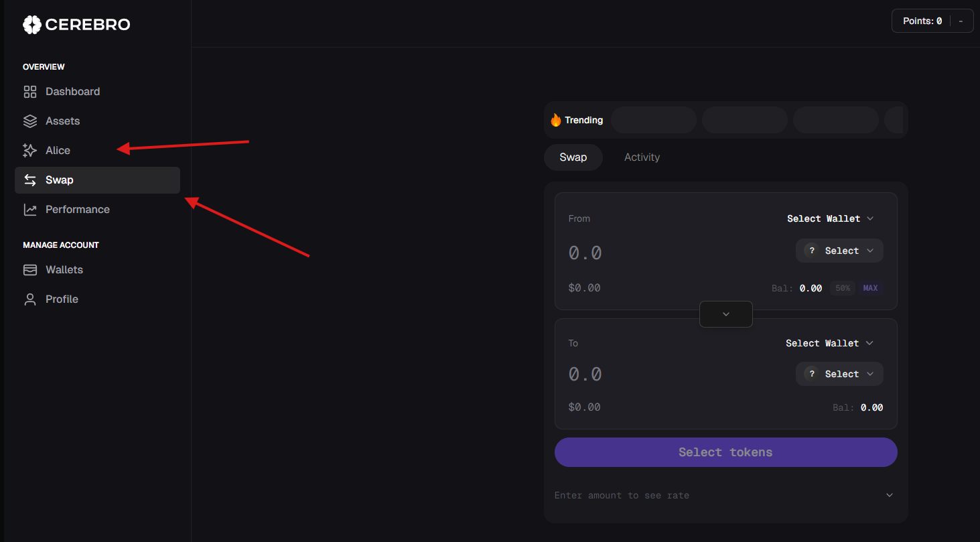Open the From Select Wallet dropdown
980x542 pixels.
coord(830,218)
